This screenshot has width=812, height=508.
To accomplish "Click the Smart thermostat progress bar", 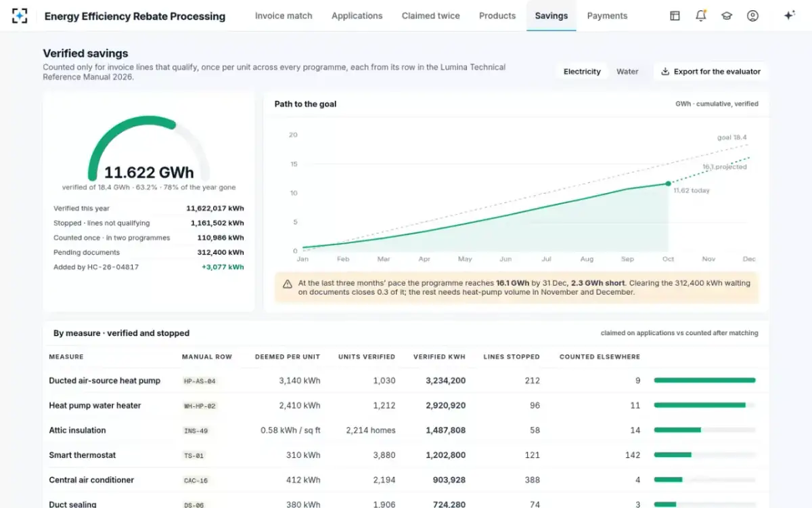I will tap(704, 454).
